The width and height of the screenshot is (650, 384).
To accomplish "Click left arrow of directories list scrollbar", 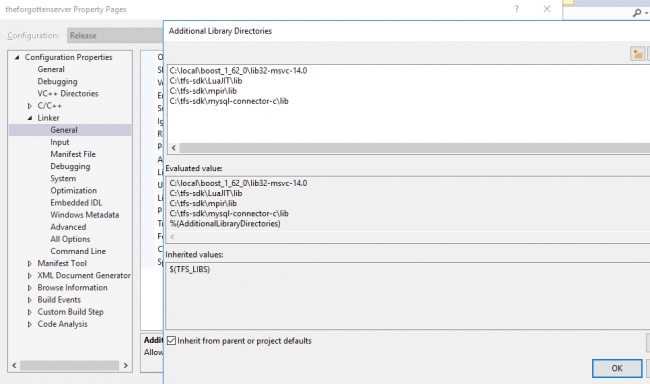I will coord(174,148).
